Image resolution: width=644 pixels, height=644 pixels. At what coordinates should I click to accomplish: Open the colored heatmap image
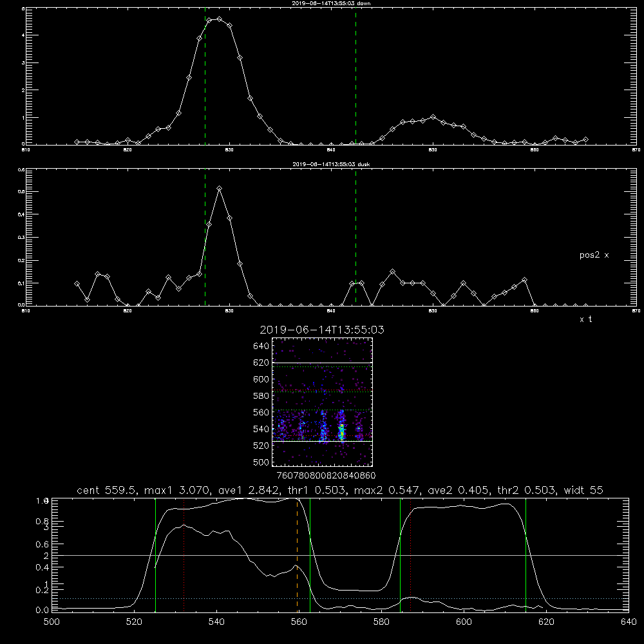click(x=322, y=402)
